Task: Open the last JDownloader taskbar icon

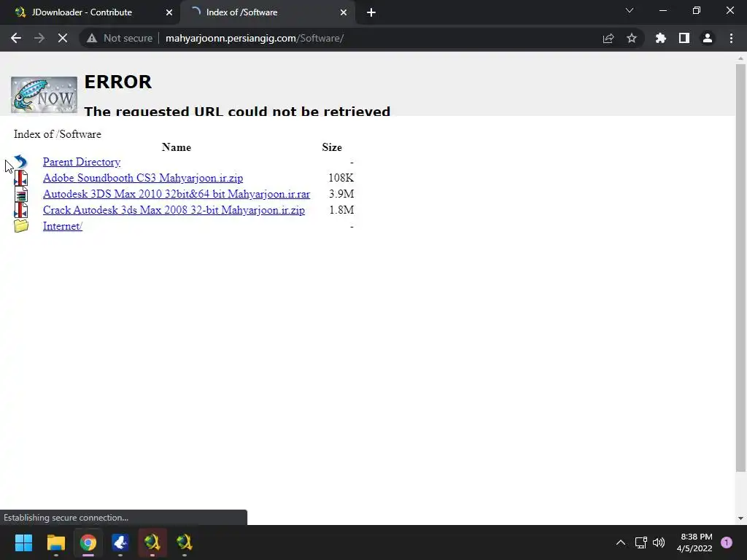Action: 185,542
